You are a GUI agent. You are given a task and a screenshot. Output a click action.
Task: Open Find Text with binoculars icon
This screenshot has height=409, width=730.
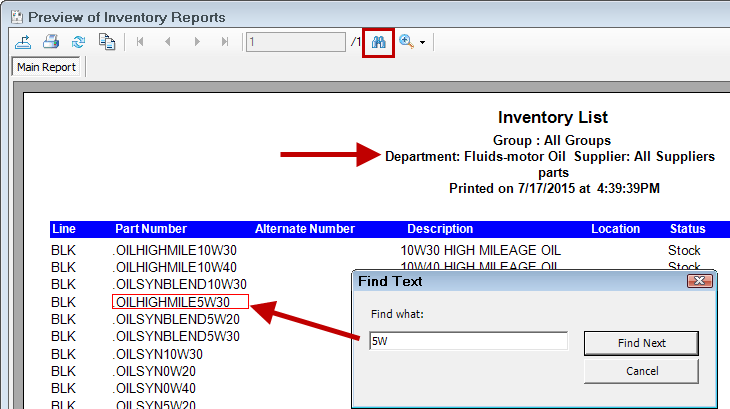(x=379, y=42)
